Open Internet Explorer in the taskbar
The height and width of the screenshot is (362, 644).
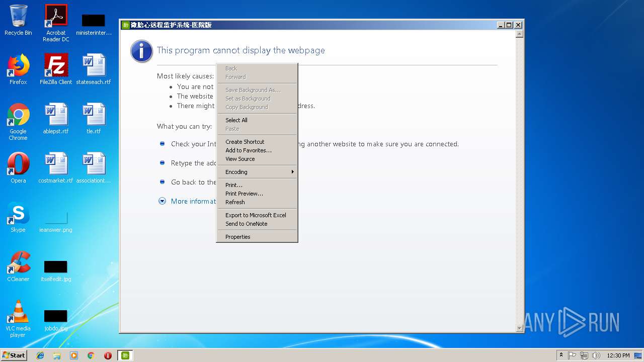pyautogui.click(x=40, y=355)
